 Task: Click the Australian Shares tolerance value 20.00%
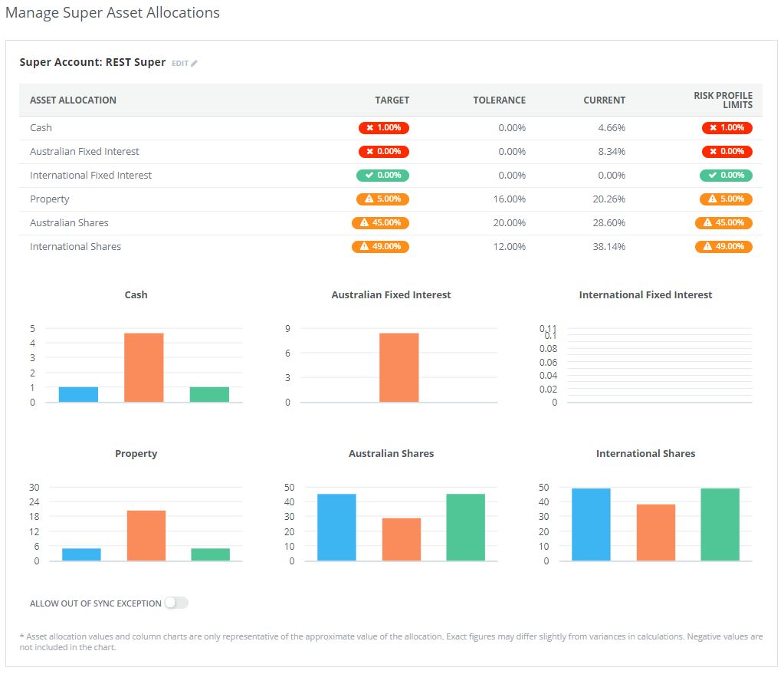511,223
